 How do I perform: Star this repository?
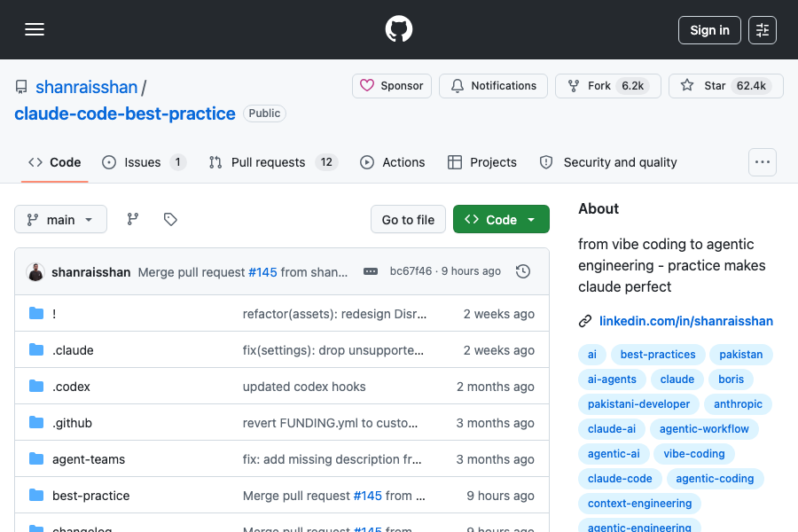(x=725, y=85)
